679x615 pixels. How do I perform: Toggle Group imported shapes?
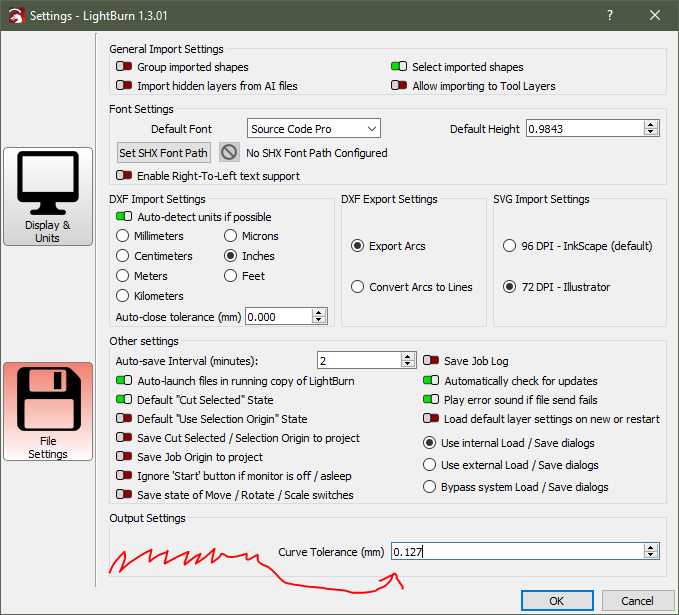click(124, 66)
